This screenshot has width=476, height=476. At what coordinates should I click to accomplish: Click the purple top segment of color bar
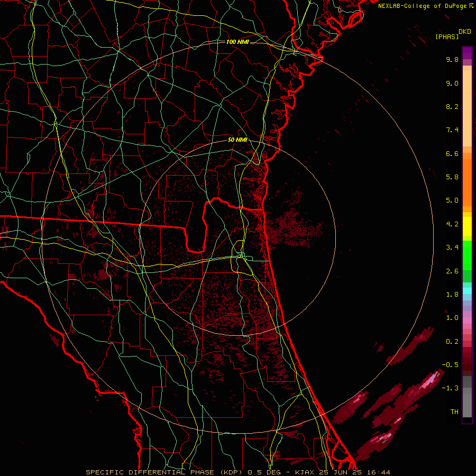click(467, 53)
